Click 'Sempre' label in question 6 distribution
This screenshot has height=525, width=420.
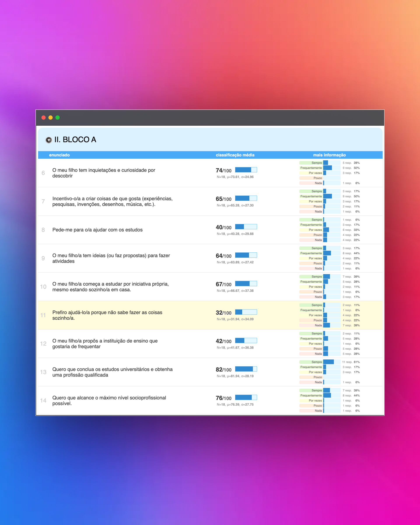[317, 163]
